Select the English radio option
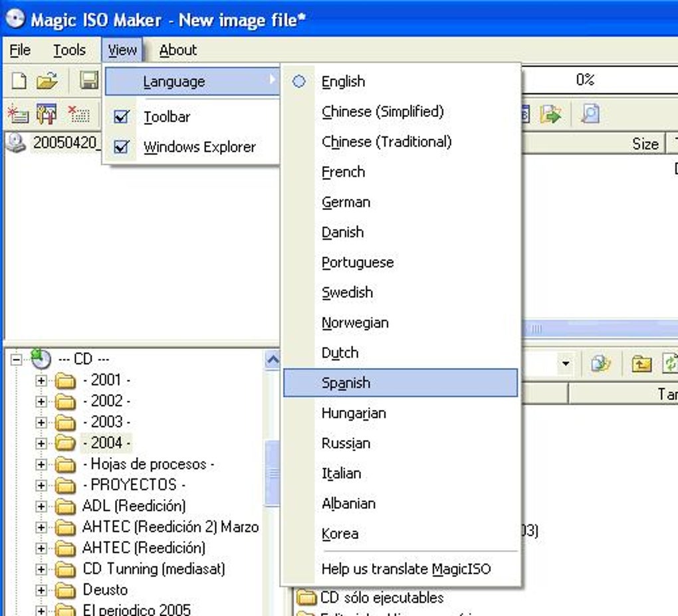678x616 pixels. pyautogui.click(x=299, y=81)
